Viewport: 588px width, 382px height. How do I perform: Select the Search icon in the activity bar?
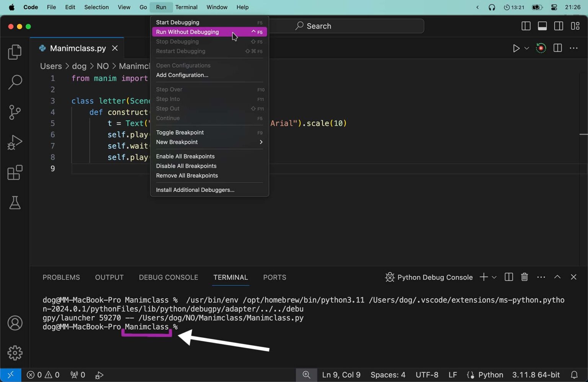click(15, 82)
